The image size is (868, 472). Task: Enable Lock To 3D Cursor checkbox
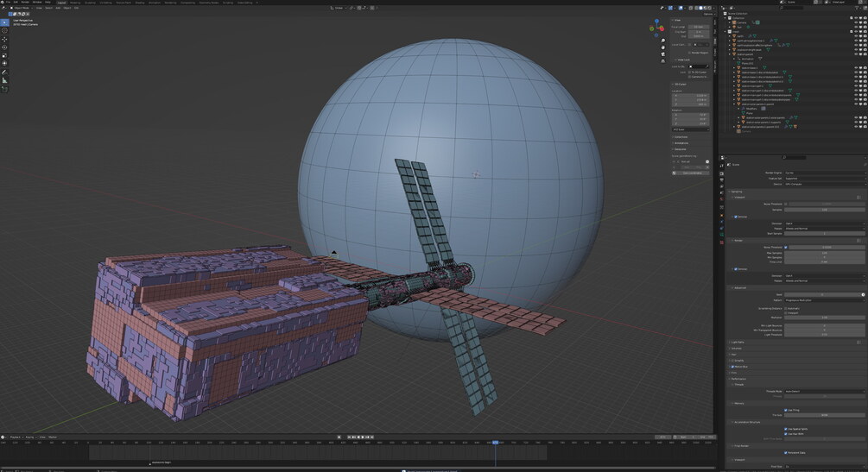[689, 72]
